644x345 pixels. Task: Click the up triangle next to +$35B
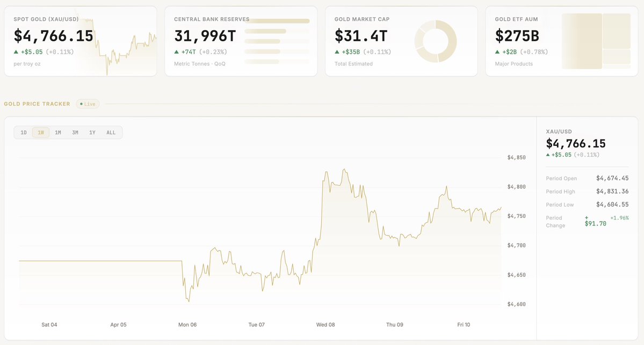[x=337, y=52]
